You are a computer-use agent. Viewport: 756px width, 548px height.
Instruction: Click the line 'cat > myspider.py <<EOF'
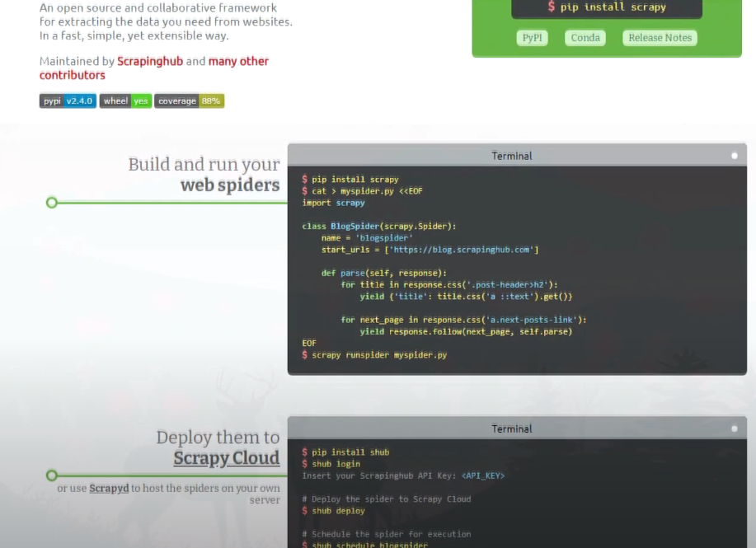[x=362, y=191]
